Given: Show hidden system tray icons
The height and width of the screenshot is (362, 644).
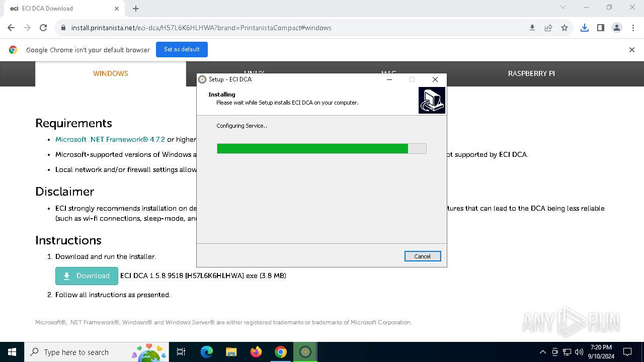Looking at the screenshot, I should (542, 352).
